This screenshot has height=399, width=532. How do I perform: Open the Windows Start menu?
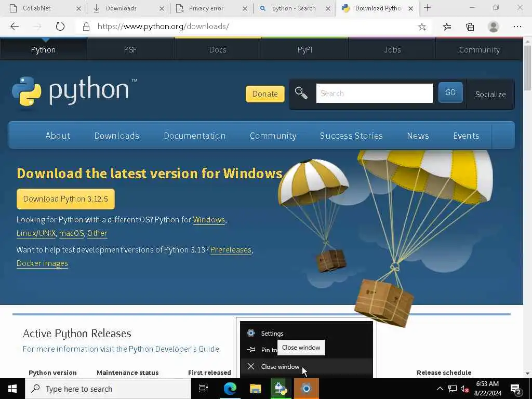[x=12, y=389]
